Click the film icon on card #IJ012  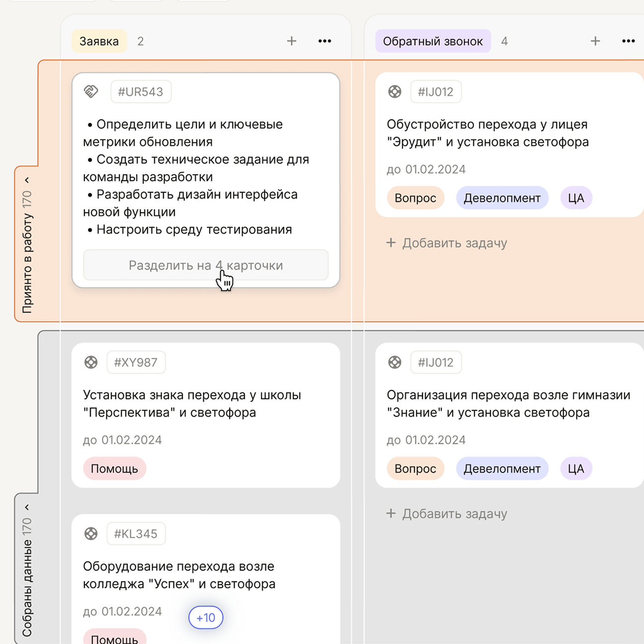[395, 91]
